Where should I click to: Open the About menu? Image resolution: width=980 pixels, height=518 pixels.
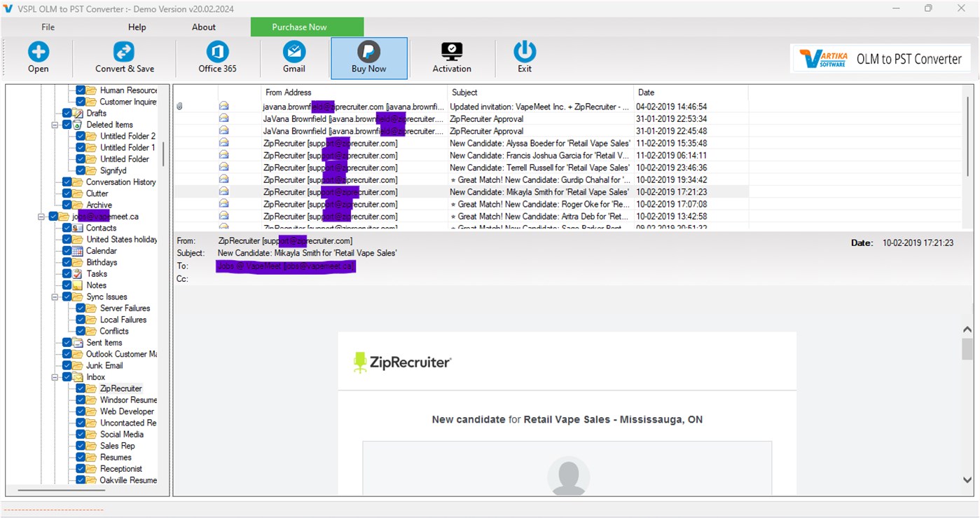point(203,27)
